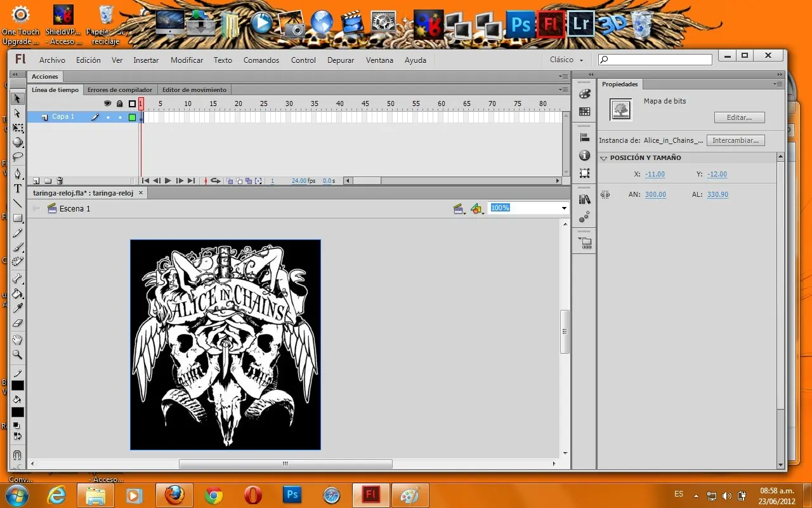The image size is (812, 508).
Task: Select the Free Transform tool
Action: (18, 128)
